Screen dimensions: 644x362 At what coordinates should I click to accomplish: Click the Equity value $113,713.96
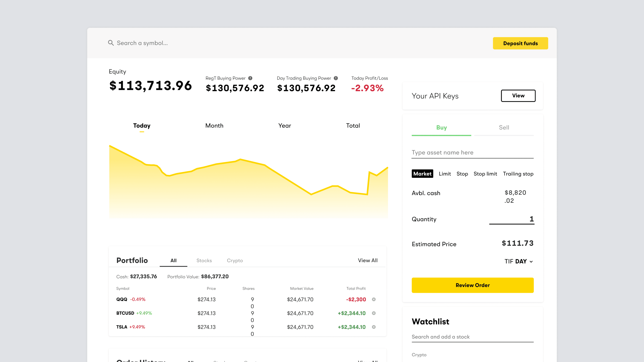(150, 85)
